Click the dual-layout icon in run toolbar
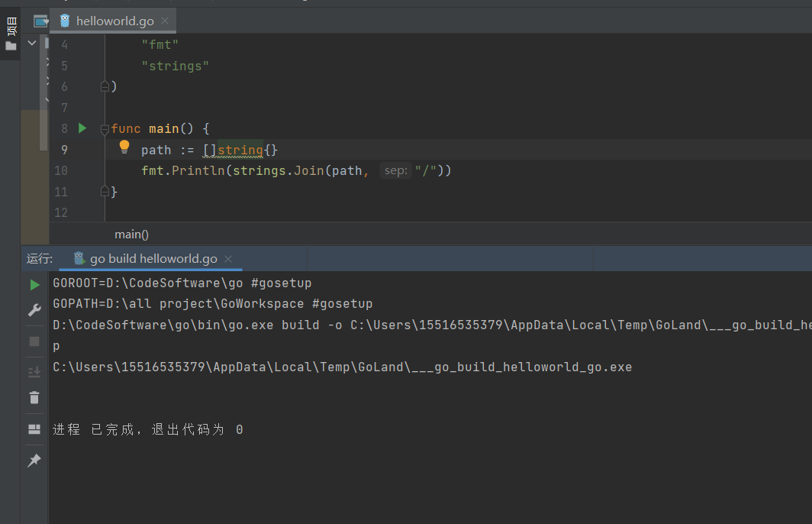The width and height of the screenshot is (812, 524). (x=34, y=429)
